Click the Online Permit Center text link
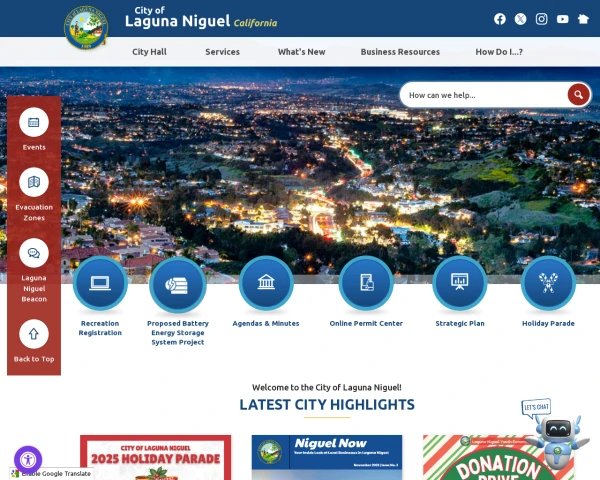This screenshot has height=480, width=600. [x=366, y=323]
